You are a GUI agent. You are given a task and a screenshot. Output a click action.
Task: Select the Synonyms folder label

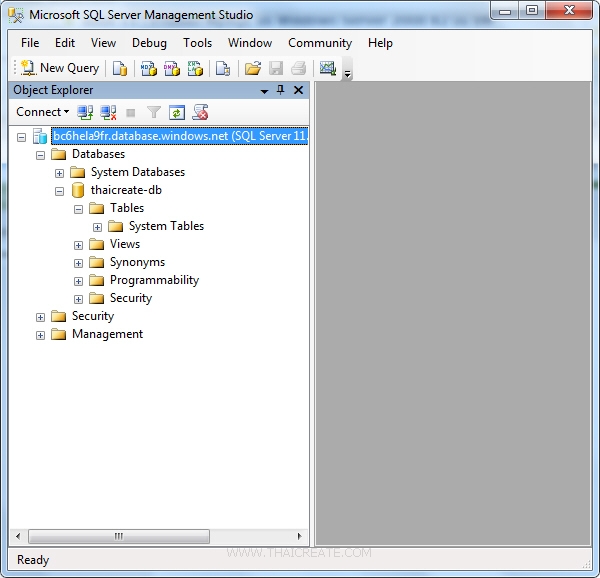[137, 262]
